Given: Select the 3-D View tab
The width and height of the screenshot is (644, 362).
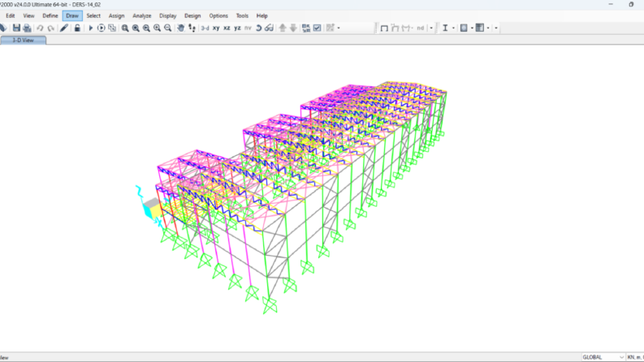Looking at the screenshot, I should [x=23, y=41].
